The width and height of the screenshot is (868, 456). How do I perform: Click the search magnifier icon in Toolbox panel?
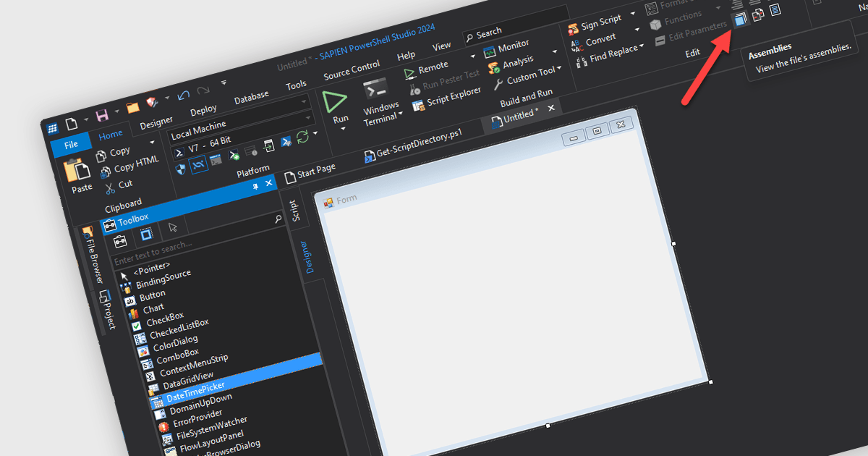click(x=278, y=219)
